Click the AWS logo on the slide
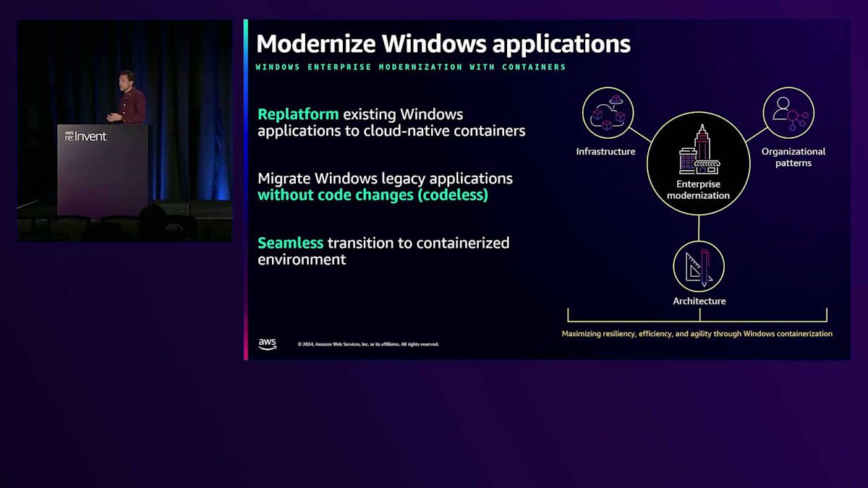Image resolution: width=868 pixels, height=488 pixels. point(268,344)
